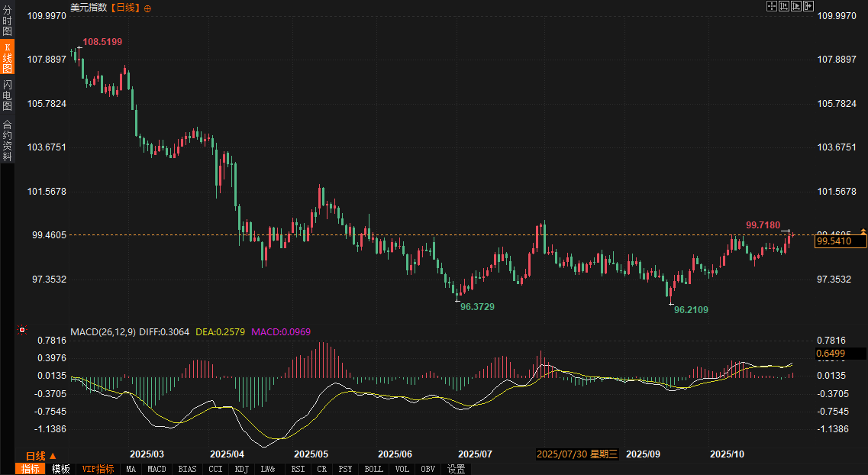Toggle the RSI indicator

coord(298,469)
